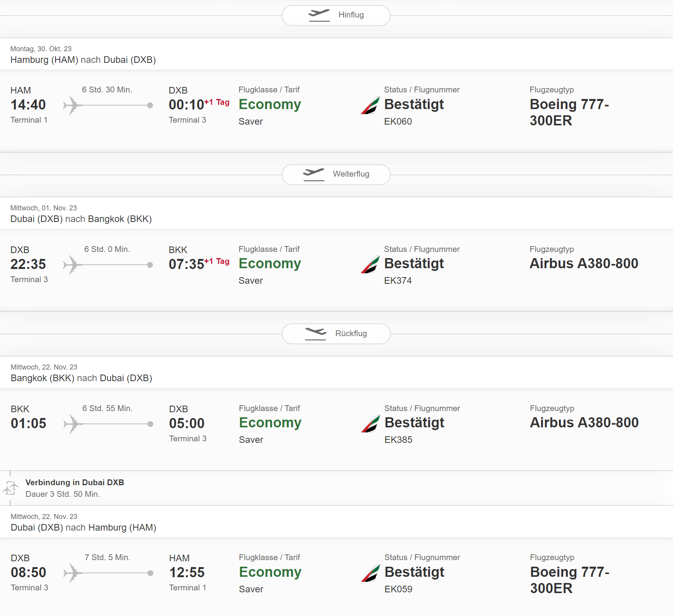Viewport: 673px width, 616px height.
Task: Click the Airbus A380-800 type on EK374
Action: (584, 264)
